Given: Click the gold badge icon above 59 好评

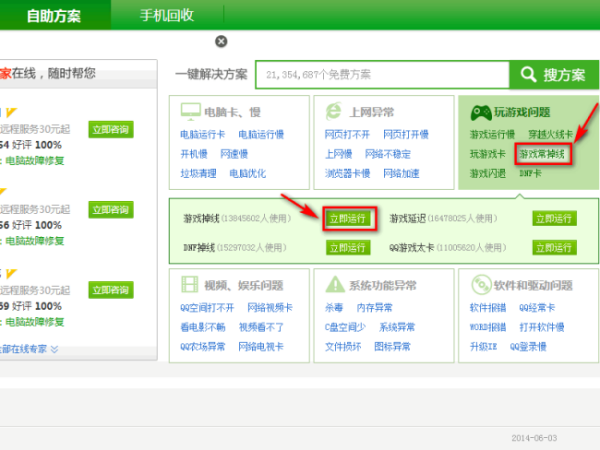Looking at the screenshot, I should tap(11, 274).
